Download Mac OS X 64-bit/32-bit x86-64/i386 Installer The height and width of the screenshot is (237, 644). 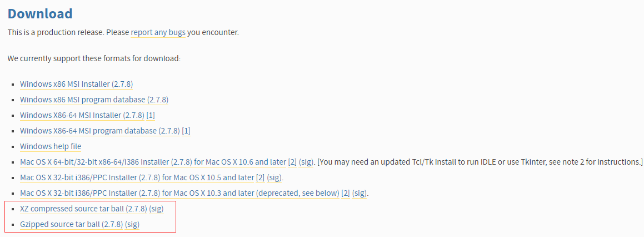(x=153, y=162)
